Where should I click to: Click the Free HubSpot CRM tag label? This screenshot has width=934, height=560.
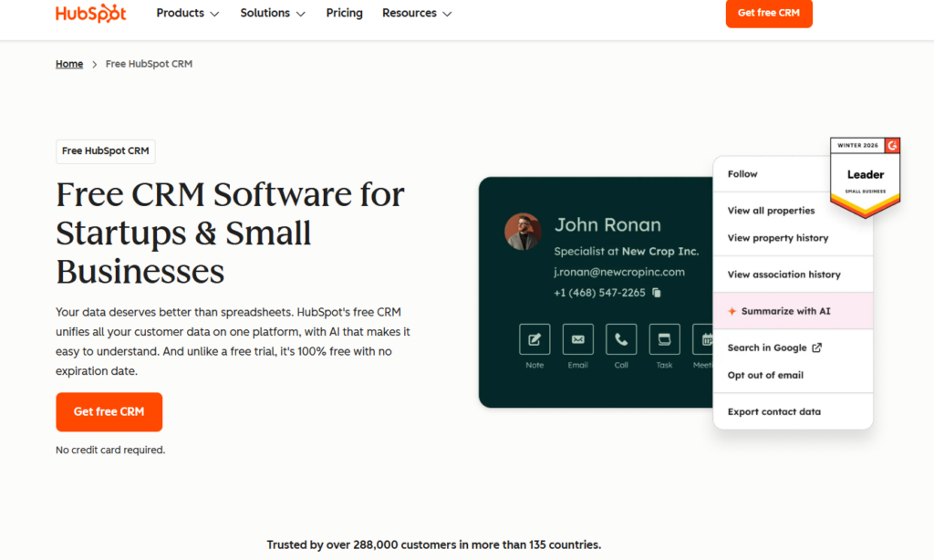pyautogui.click(x=106, y=151)
